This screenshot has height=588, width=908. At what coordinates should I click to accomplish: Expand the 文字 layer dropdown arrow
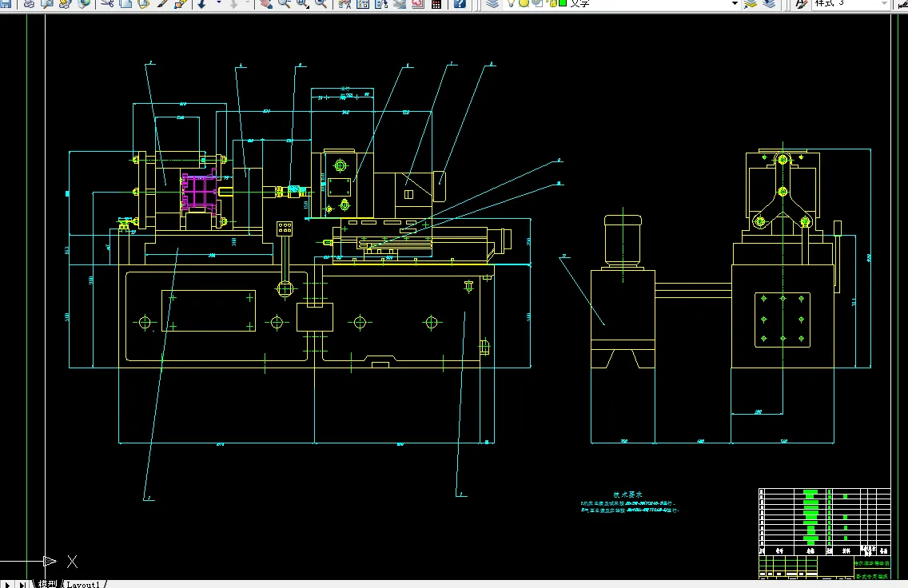pos(735,3)
